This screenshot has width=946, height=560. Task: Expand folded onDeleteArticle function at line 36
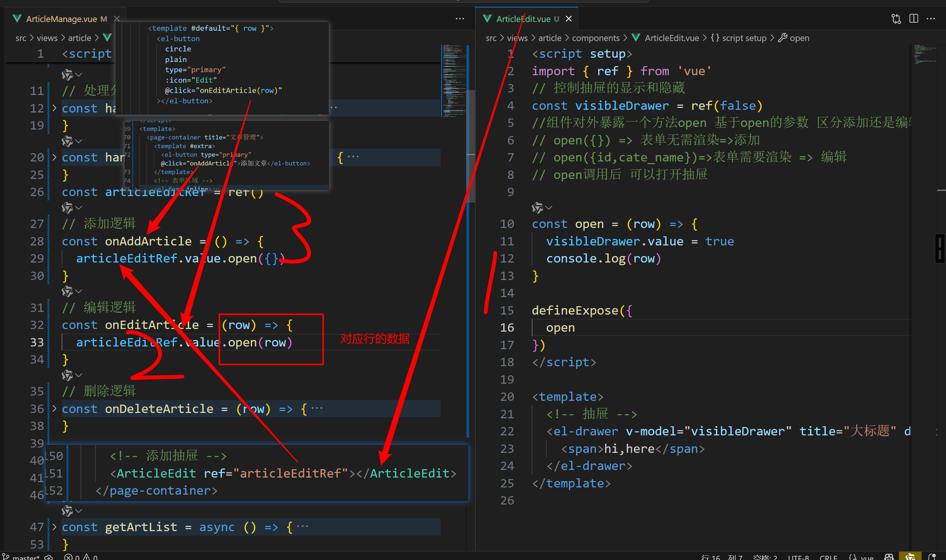(54, 409)
